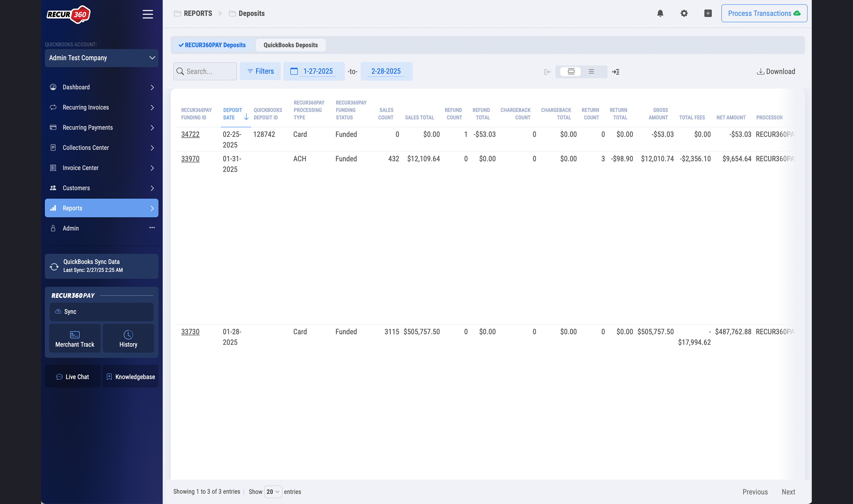Click the QuickBooks Sync Data refresh icon
Viewport: 853px width, 504px height.
click(x=54, y=267)
